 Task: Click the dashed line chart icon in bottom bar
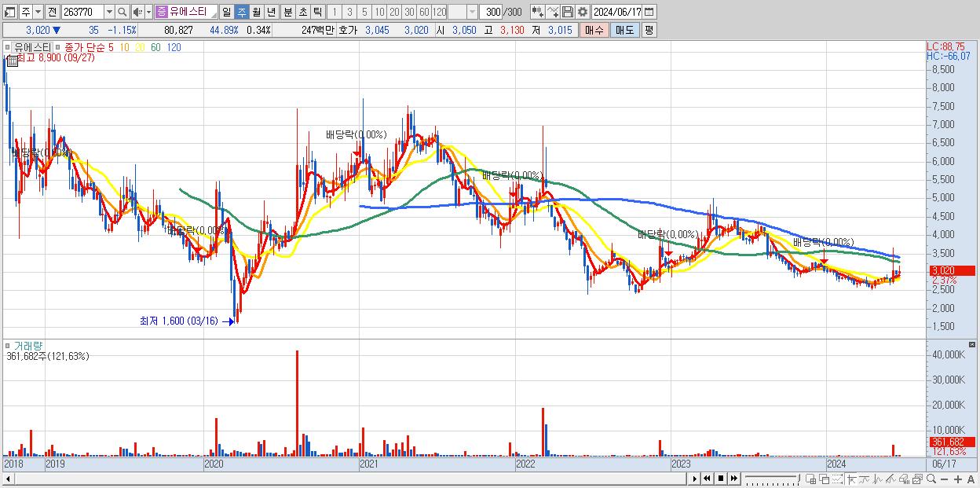pyautogui.click(x=837, y=479)
